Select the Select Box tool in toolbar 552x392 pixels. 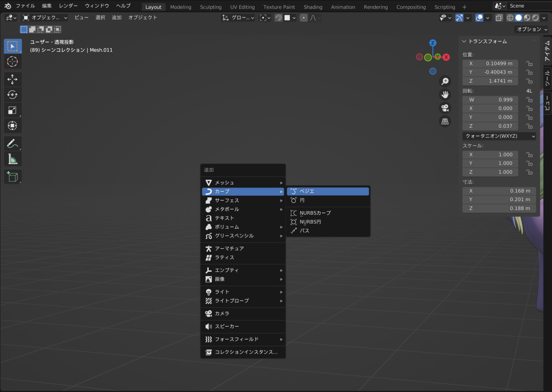tap(12, 46)
